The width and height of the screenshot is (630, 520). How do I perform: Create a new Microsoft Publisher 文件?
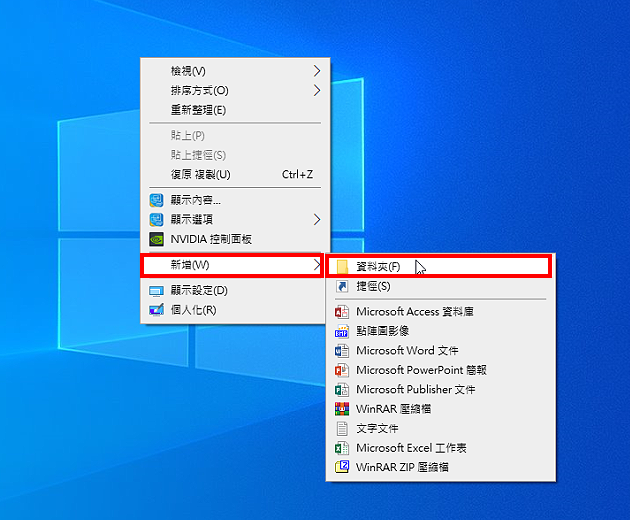coord(441,389)
